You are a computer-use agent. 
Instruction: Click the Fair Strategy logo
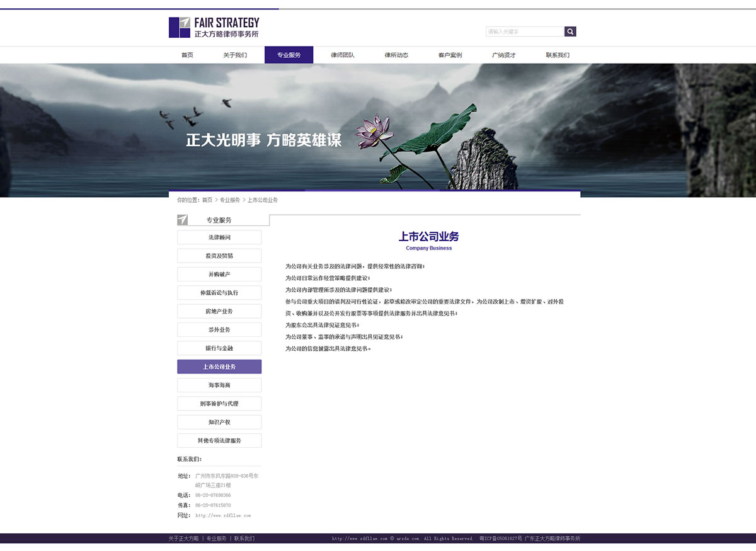pos(214,28)
